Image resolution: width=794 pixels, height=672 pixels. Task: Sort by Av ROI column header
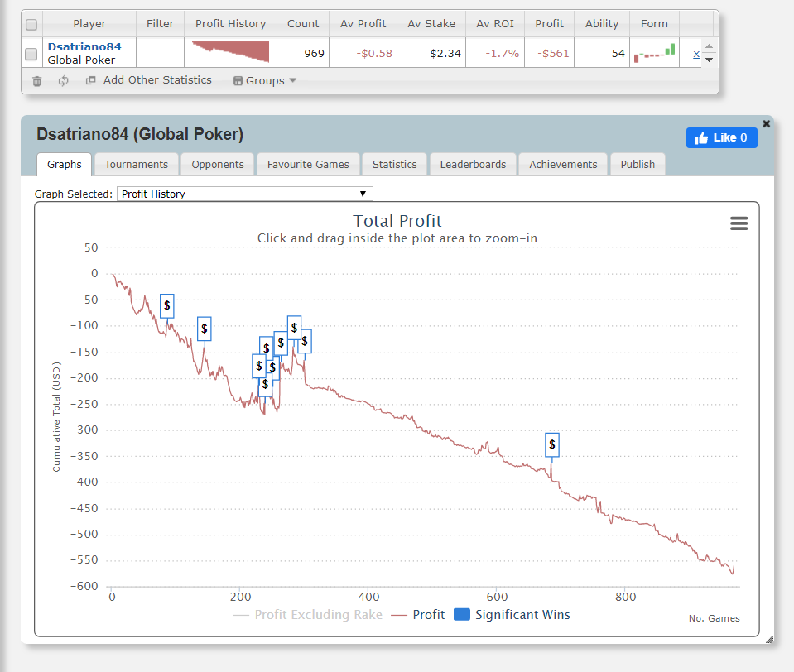coord(495,24)
